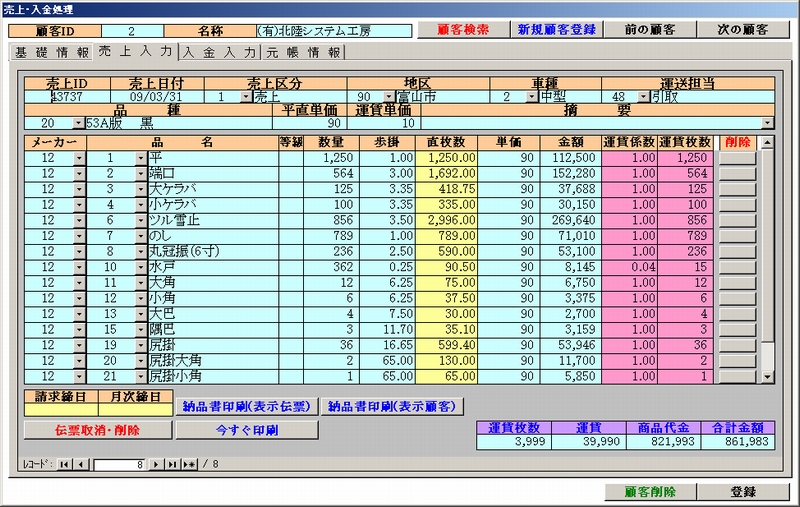
Task: Switch to the 基礎情報 tab
Action: click(50, 52)
